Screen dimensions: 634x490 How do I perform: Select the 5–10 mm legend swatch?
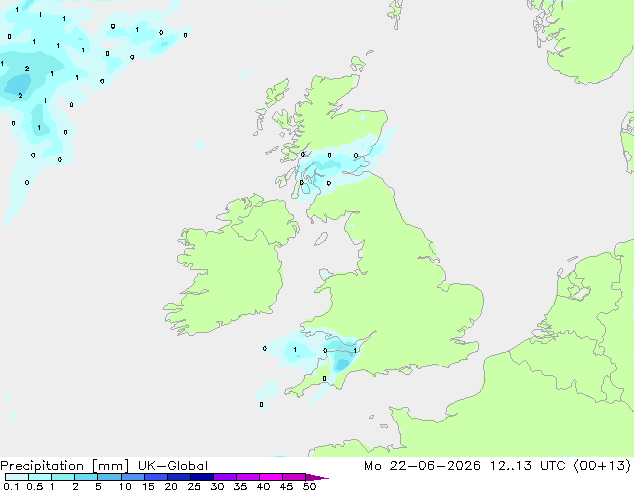point(109,477)
